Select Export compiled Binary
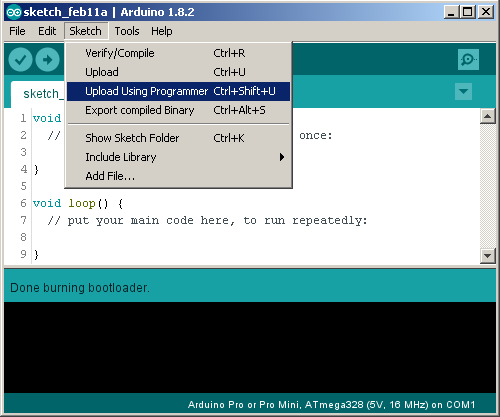 click(178, 110)
